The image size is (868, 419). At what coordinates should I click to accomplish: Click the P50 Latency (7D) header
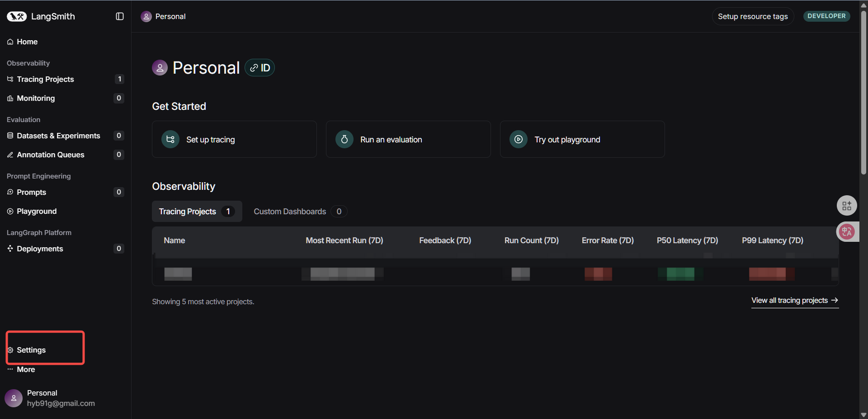[687, 240]
